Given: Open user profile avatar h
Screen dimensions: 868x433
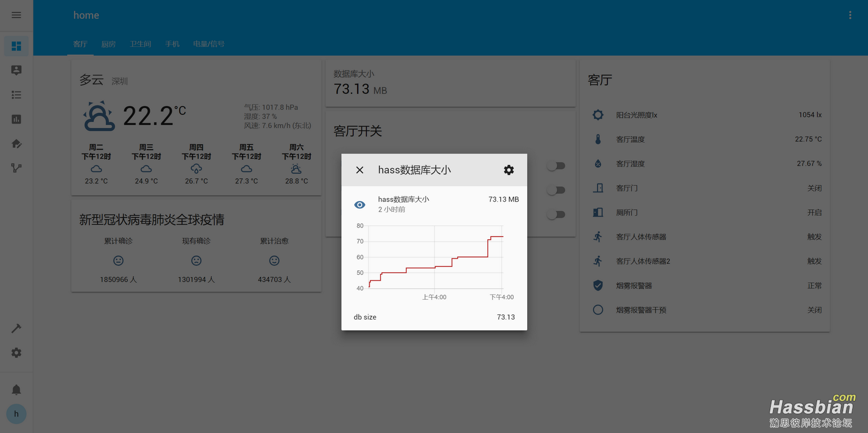Looking at the screenshot, I should (16, 414).
